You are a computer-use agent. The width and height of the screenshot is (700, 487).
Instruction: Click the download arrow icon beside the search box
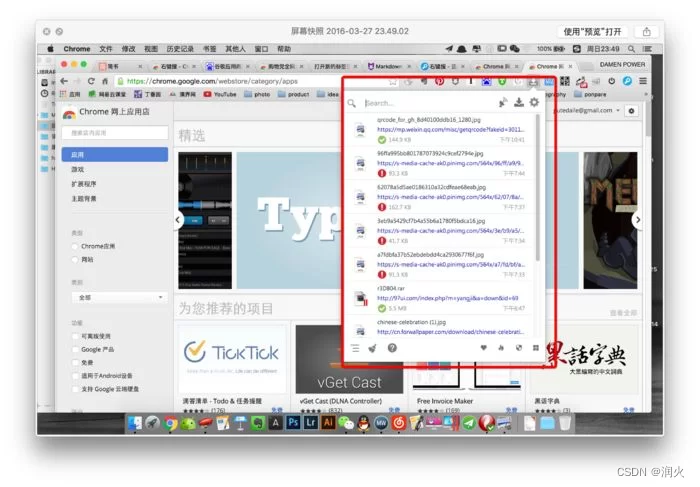(518, 102)
